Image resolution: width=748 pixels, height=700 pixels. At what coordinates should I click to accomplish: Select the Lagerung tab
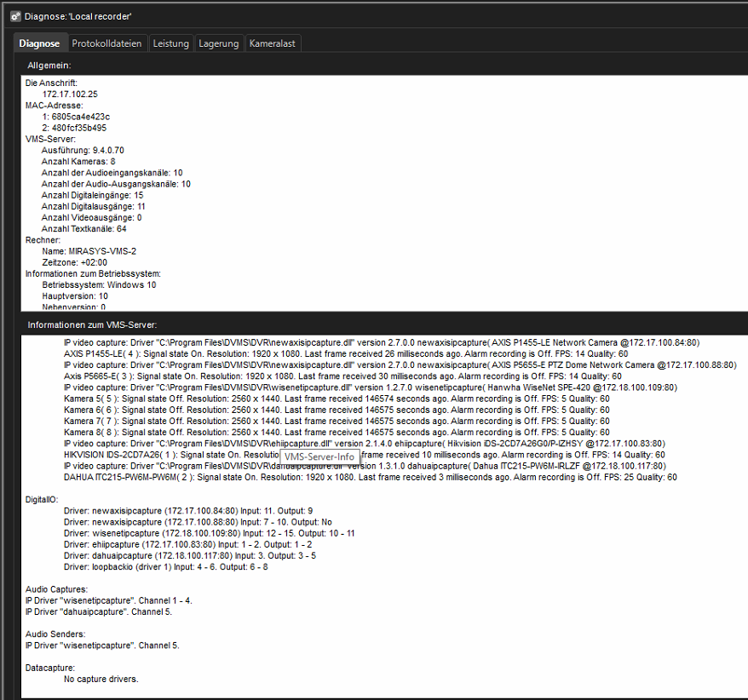[219, 43]
